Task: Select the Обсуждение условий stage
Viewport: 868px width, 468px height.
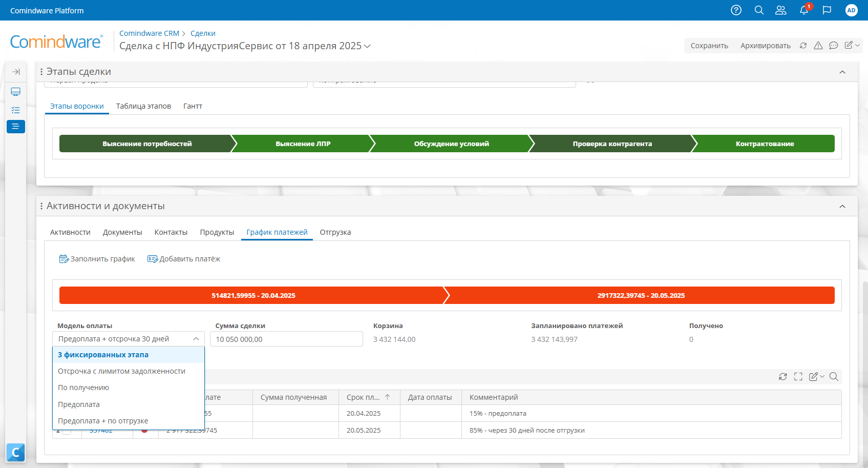Action: [451, 144]
